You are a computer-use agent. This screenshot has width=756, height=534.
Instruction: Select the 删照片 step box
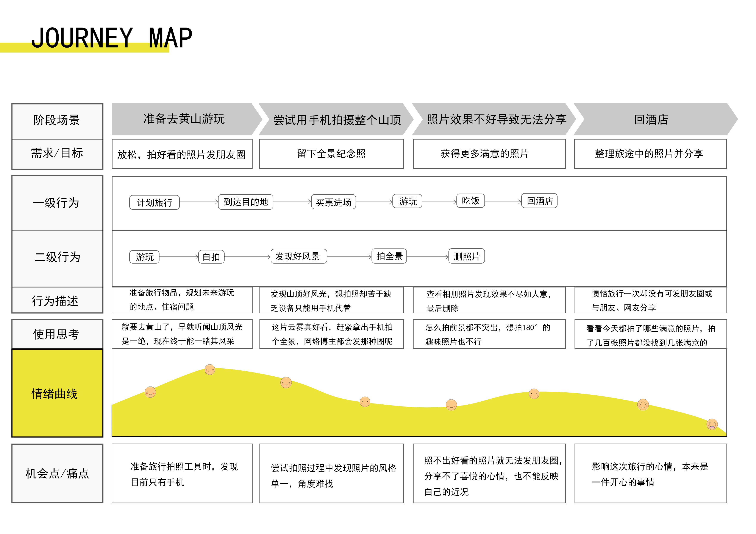click(466, 256)
